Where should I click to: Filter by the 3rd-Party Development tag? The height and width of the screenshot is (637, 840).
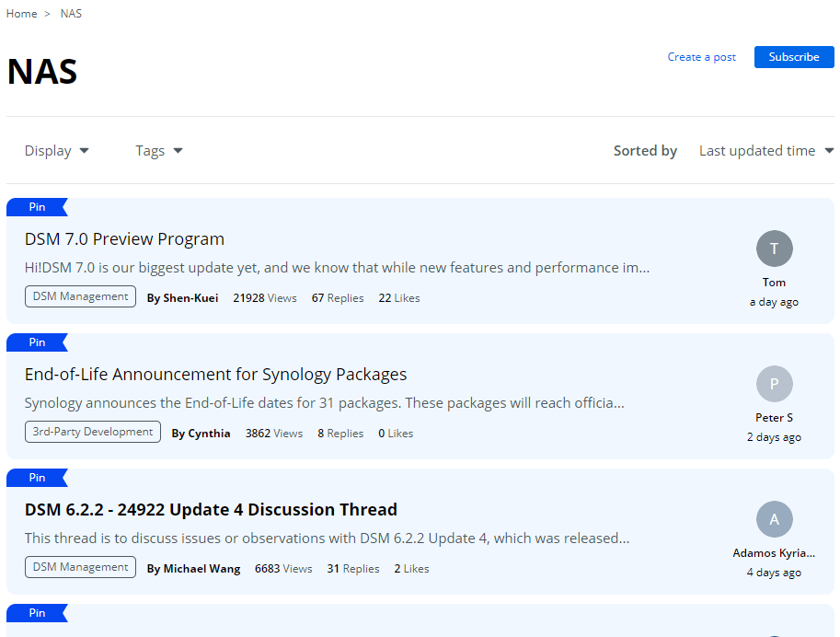[x=93, y=432]
